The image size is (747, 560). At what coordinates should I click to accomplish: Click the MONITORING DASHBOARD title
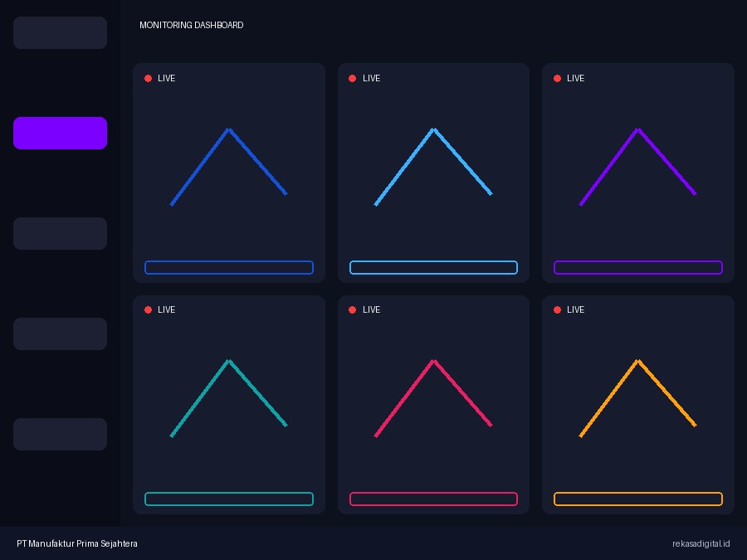pyautogui.click(x=192, y=25)
